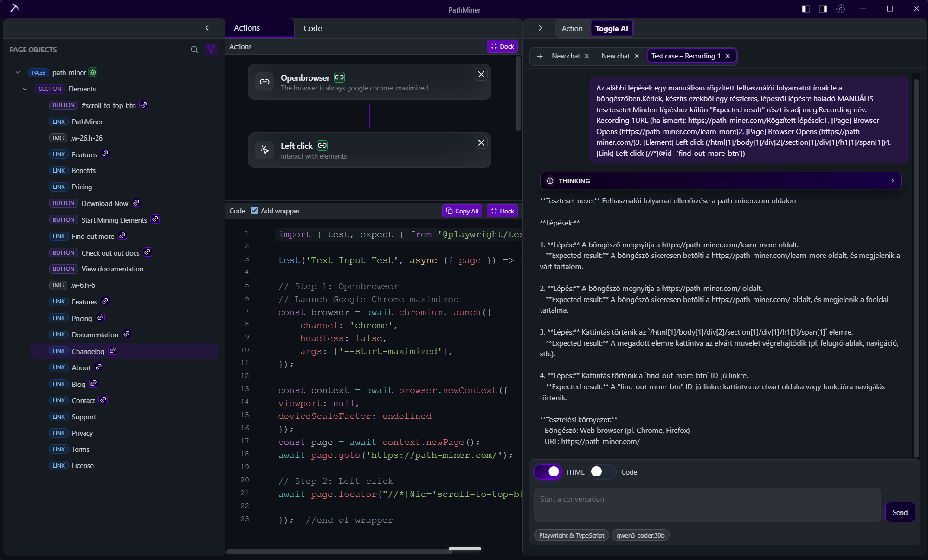Start a new chat with the plus icon
This screenshot has height=560, width=928.
tap(540, 56)
